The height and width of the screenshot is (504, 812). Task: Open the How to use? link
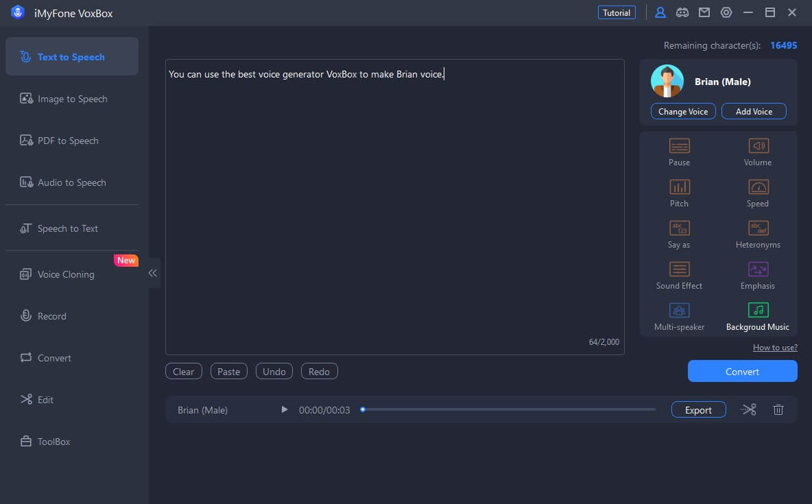[x=775, y=348]
